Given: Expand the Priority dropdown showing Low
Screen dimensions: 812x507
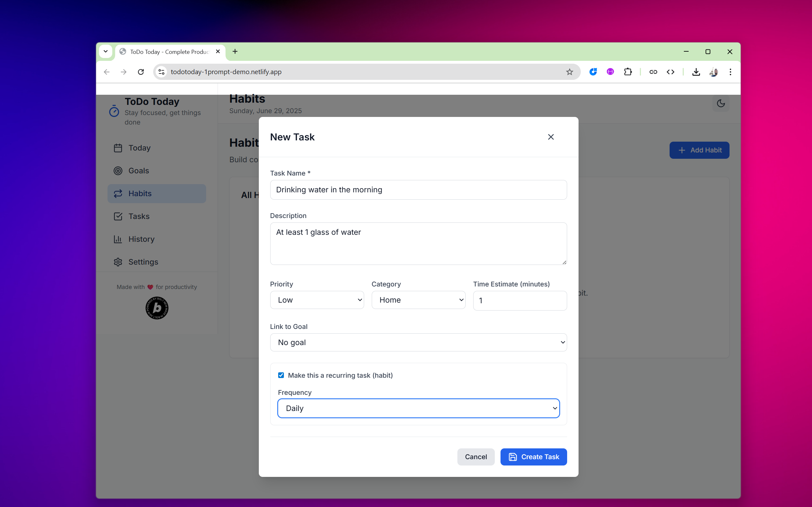Looking at the screenshot, I should [x=317, y=300].
